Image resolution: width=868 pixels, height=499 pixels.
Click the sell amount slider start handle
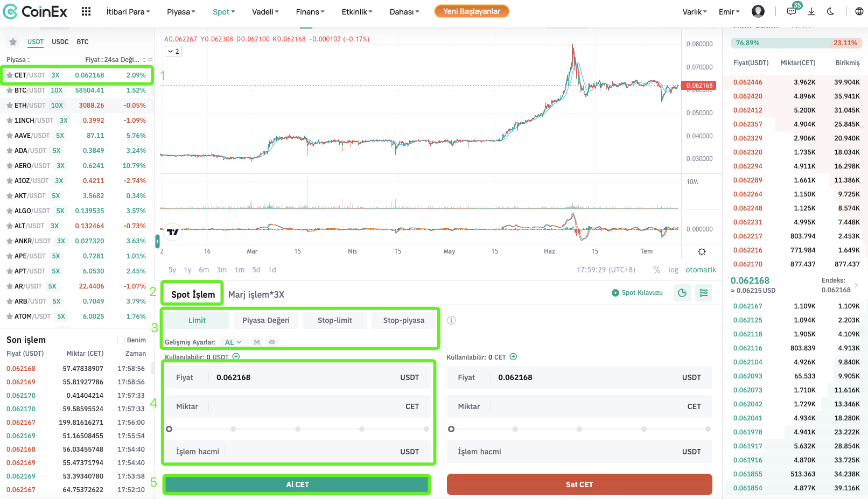click(451, 429)
